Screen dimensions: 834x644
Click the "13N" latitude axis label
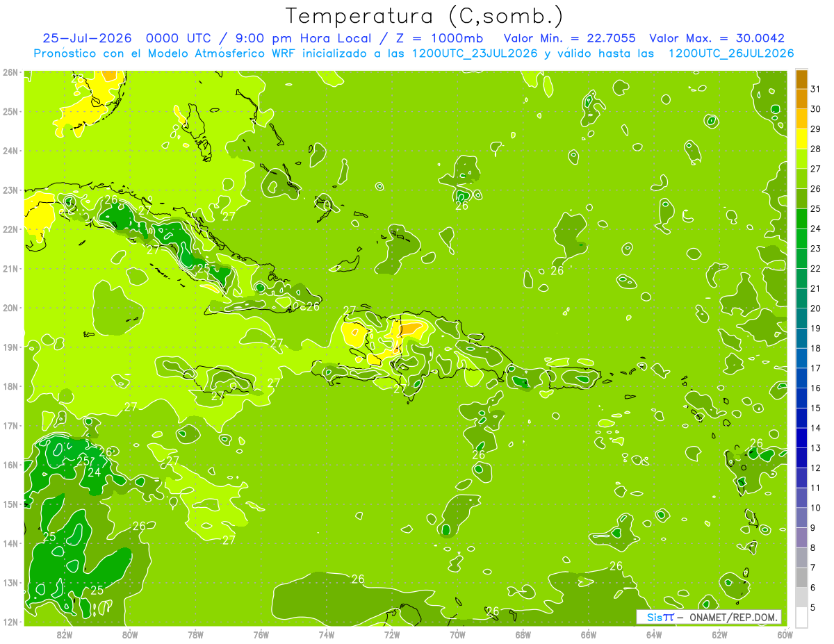[10, 582]
